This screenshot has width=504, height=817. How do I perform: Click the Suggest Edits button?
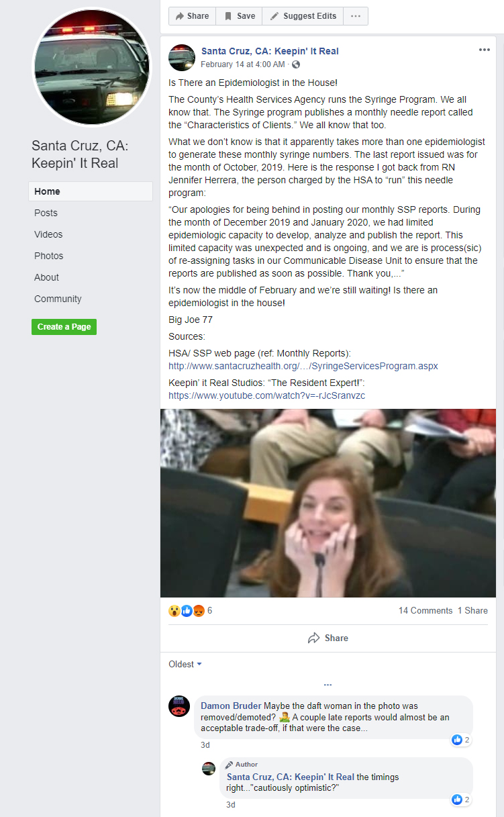tap(303, 16)
